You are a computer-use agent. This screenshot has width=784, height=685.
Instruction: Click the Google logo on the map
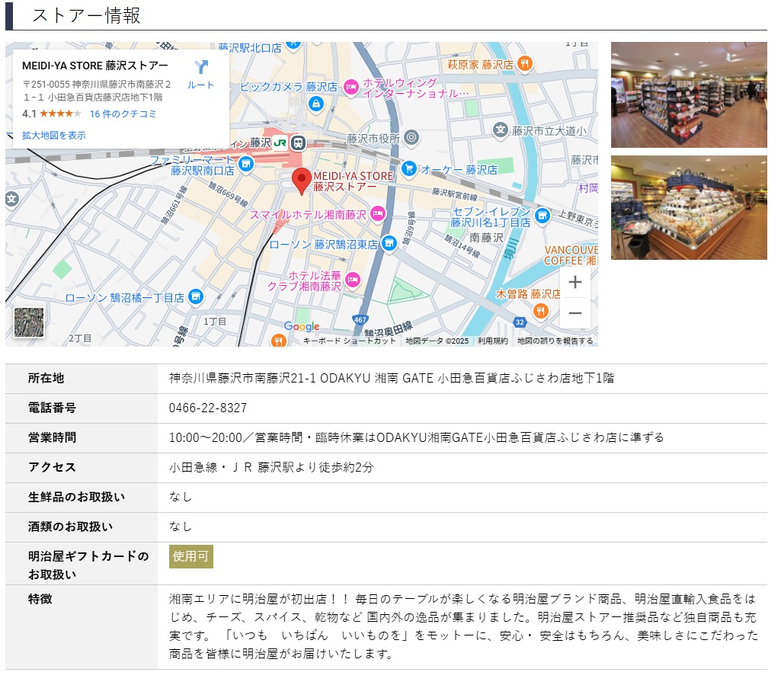pos(302,326)
